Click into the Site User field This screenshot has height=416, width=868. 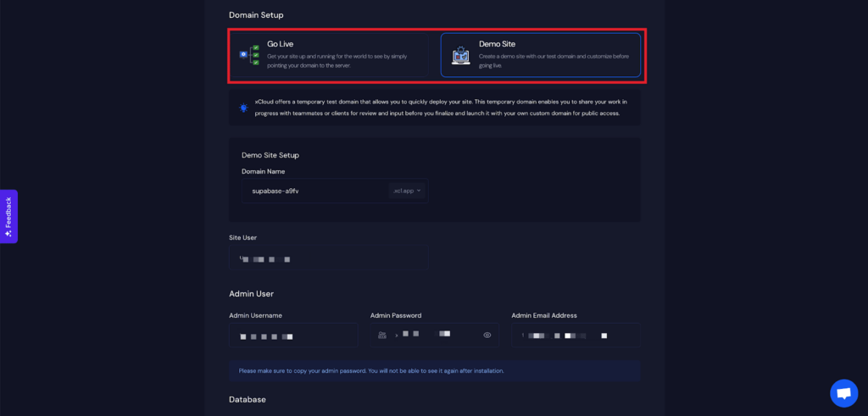pyautogui.click(x=328, y=258)
